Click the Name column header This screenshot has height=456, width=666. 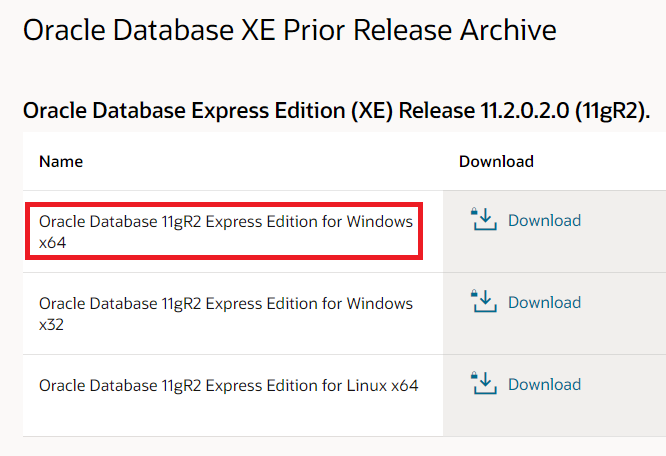[61, 161]
